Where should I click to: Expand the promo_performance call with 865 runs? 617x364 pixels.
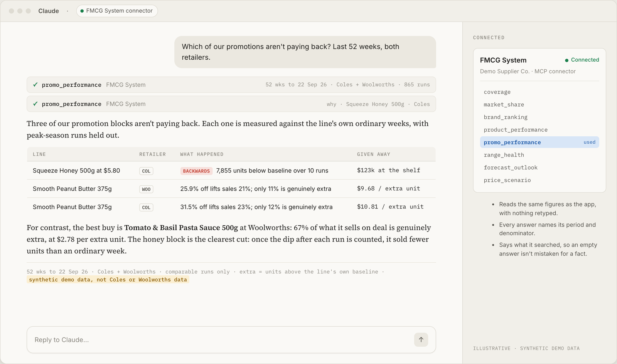pyautogui.click(x=231, y=85)
